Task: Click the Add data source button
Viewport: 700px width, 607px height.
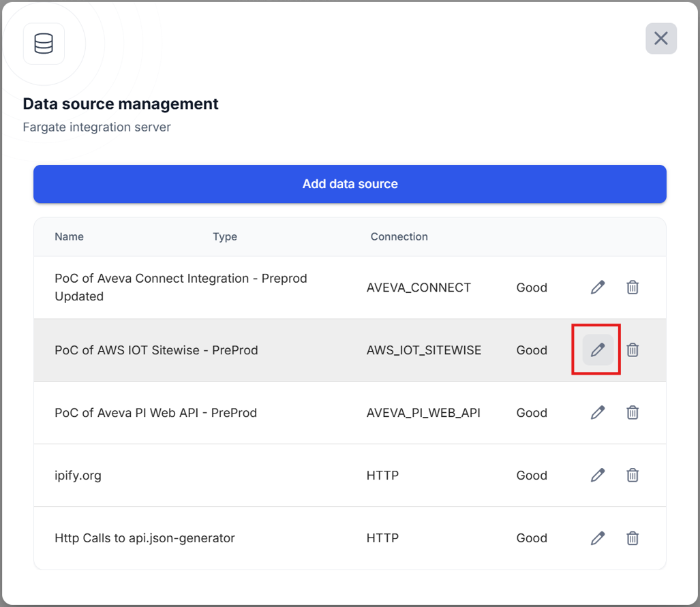Action: (x=350, y=184)
